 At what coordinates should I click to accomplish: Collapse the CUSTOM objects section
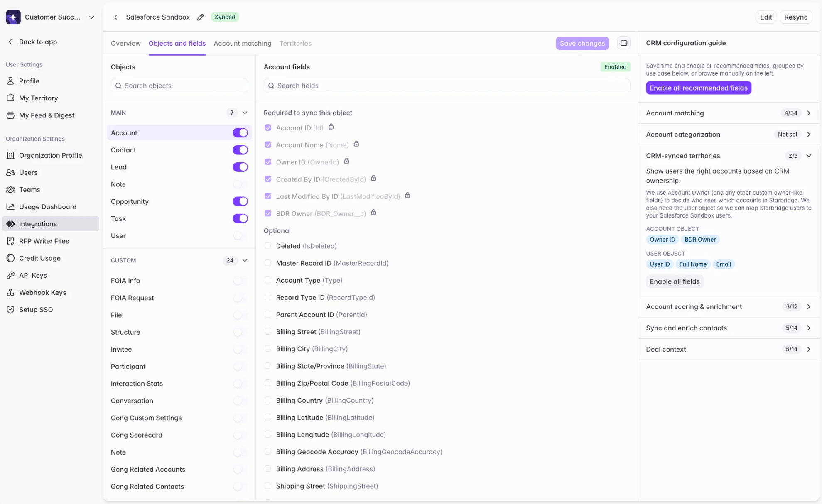click(245, 260)
